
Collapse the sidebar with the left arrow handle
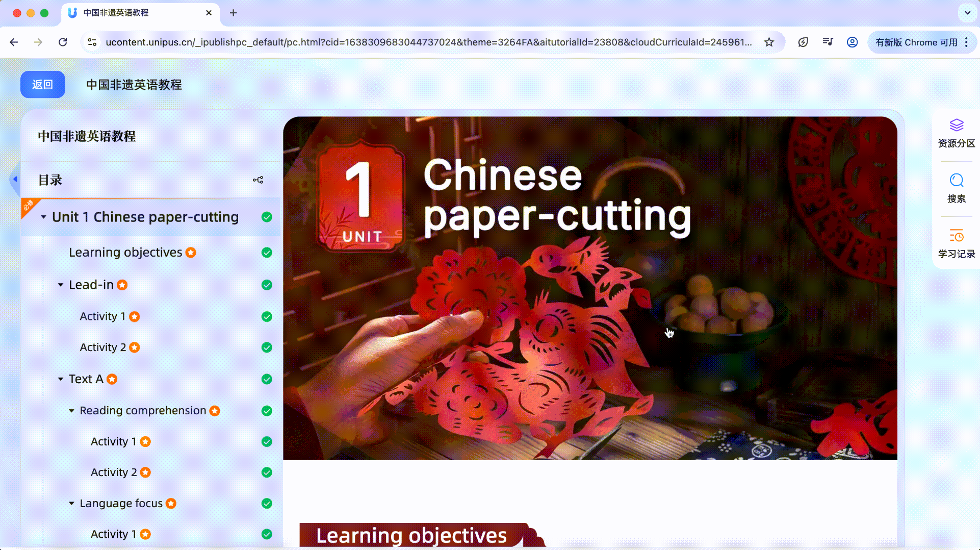click(x=15, y=179)
